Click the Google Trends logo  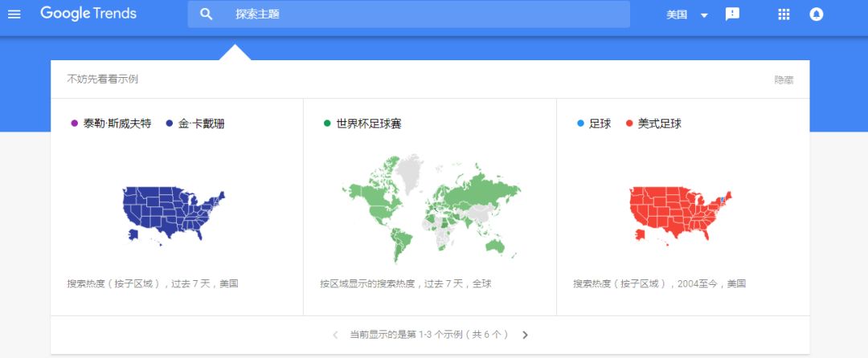pos(88,14)
